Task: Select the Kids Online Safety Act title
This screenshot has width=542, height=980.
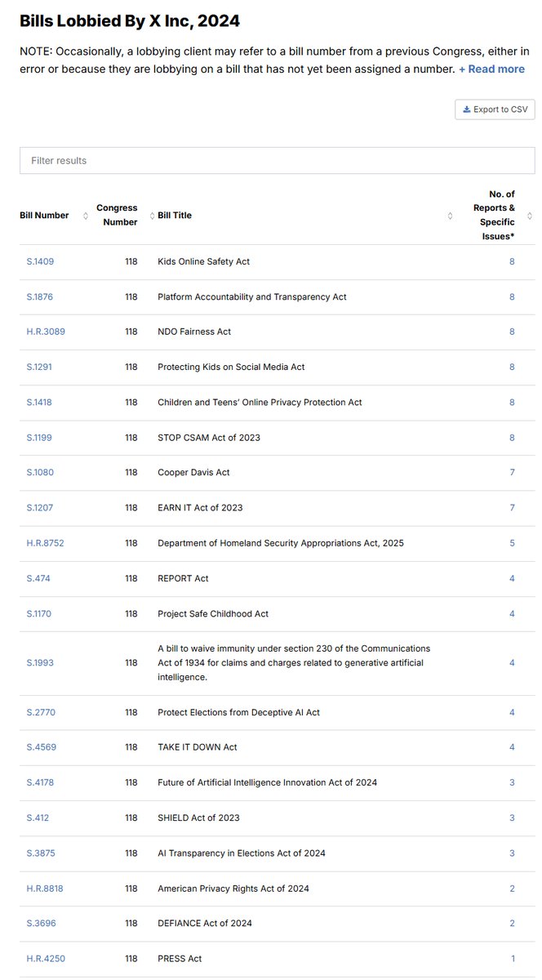Action: click(x=204, y=262)
